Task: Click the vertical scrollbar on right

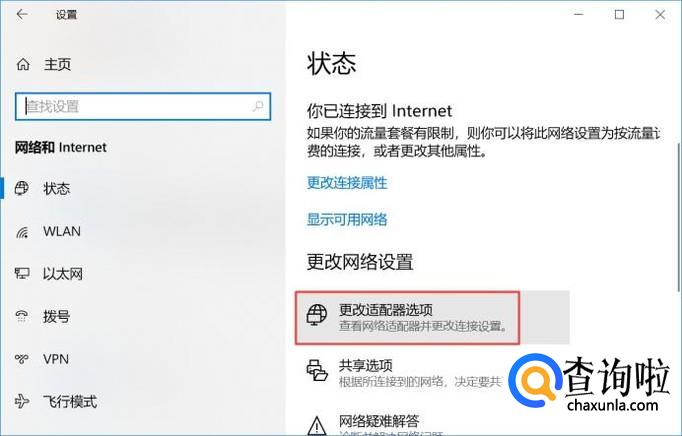Action: [x=678, y=217]
